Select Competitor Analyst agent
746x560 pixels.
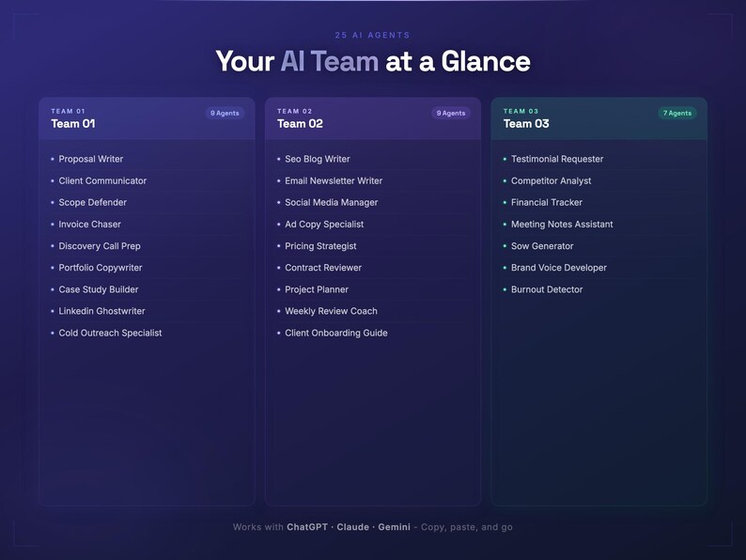click(x=551, y=180)
